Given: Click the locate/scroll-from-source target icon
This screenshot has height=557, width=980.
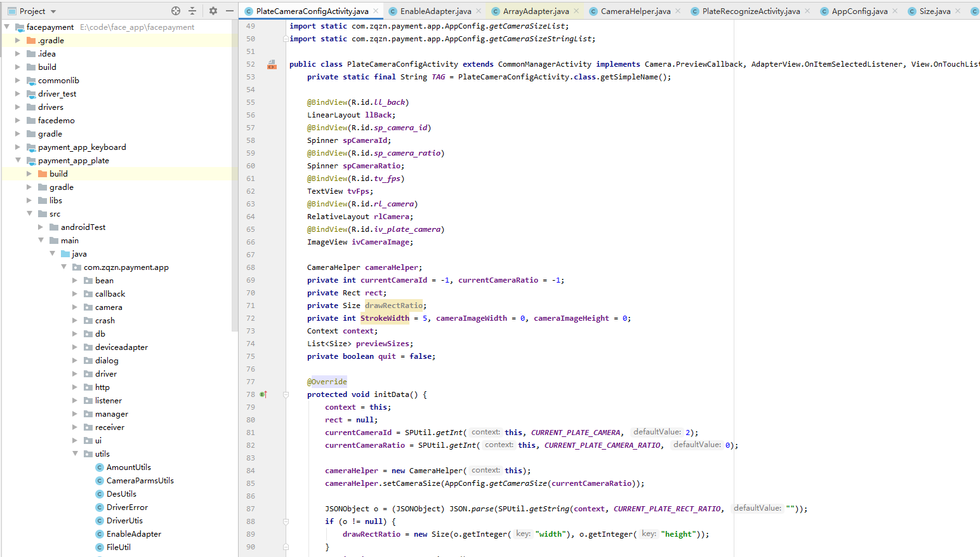Looking at the screenshot, I should pos(176,11).
